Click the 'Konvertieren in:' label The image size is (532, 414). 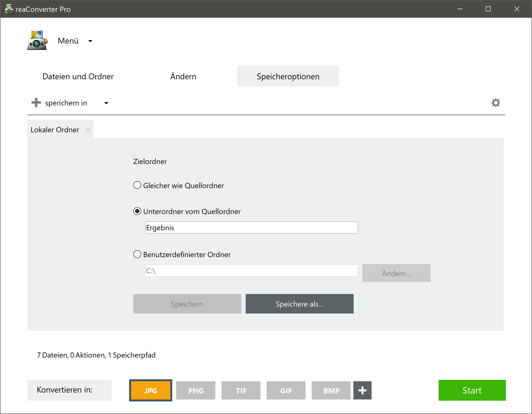click(x=65, y=390)
